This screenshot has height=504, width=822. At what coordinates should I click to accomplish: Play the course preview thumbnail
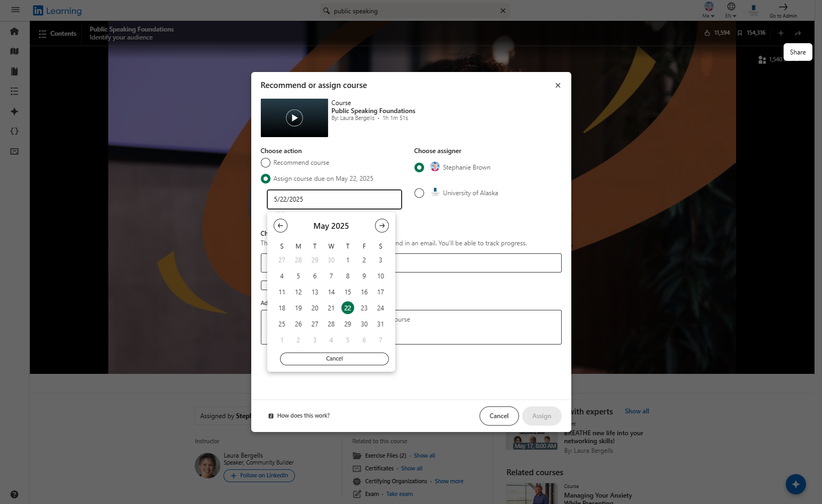pos(294,118)
